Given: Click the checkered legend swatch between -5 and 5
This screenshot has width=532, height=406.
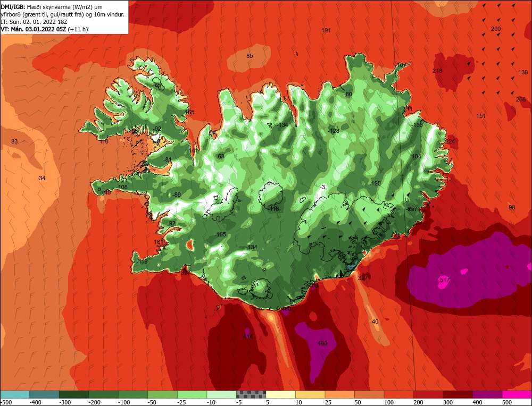Looking at the screenshot, I should coord(251,395).
